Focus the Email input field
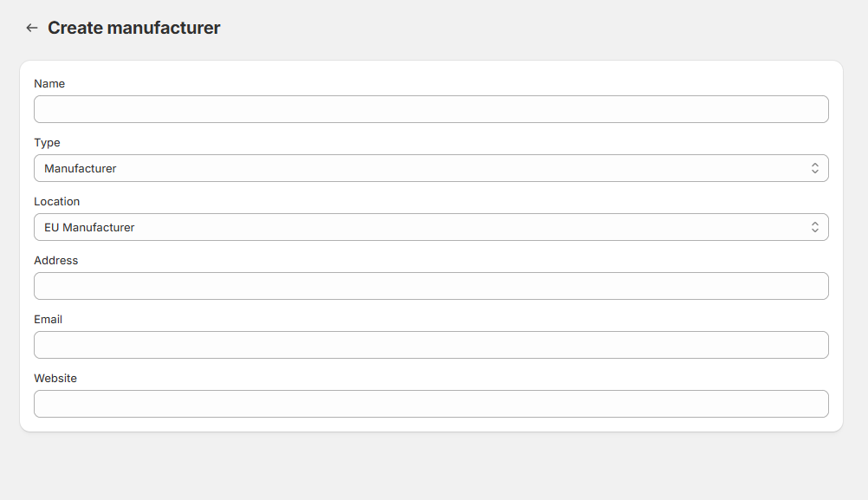868x500 pixels. coord(431,345)
